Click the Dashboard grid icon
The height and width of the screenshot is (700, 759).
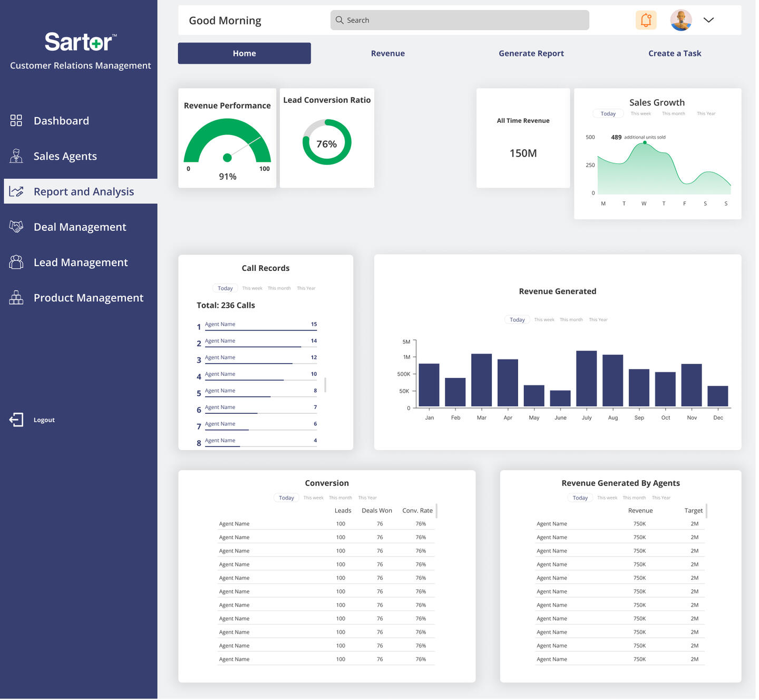click(x=16, y=121)
